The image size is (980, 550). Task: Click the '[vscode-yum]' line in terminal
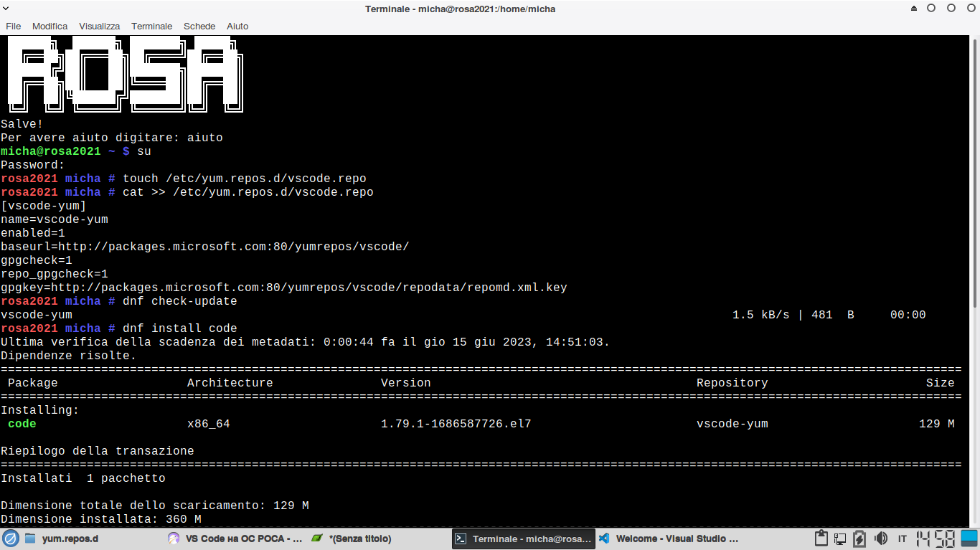pyautogui.click(x=44, y=206)
